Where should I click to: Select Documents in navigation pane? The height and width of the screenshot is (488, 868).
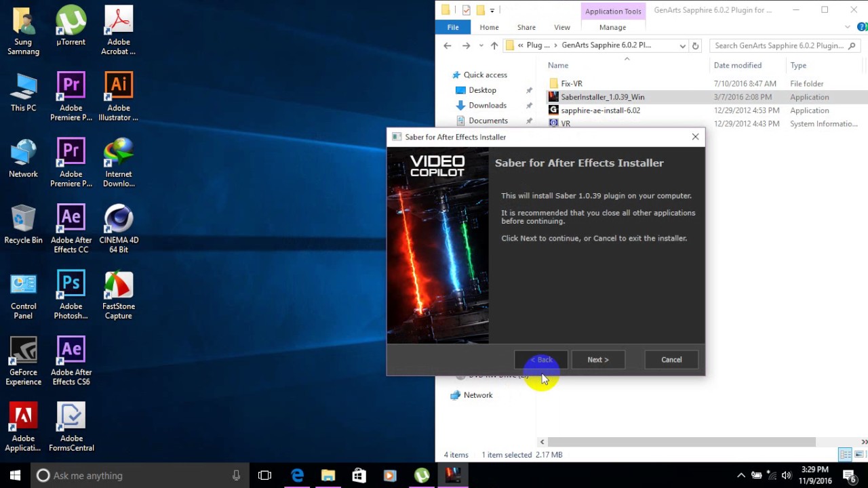coord(488,121)
